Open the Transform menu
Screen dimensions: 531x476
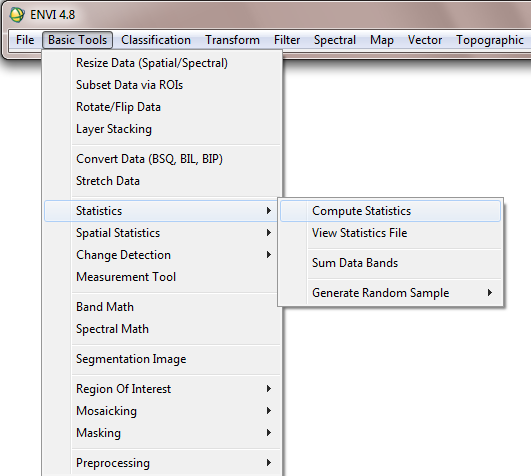click(232, 40)
